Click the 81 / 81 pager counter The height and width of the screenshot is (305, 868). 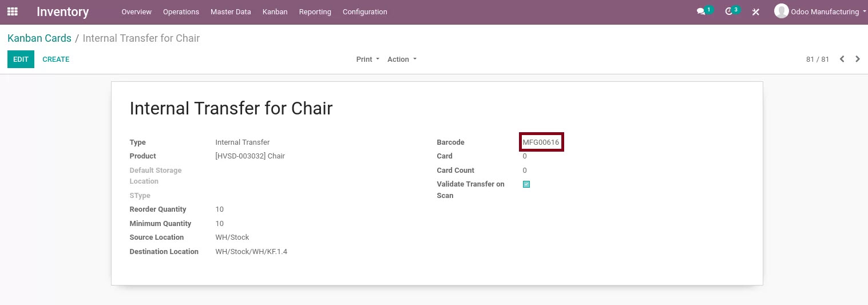pyautogui.click(x=817, y=59)
